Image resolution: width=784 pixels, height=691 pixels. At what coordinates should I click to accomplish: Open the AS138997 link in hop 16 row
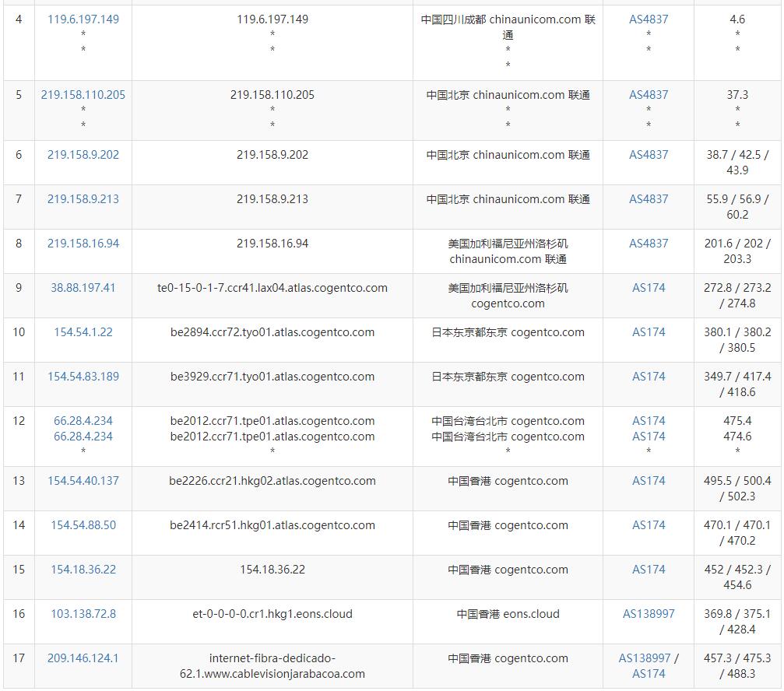click(649, 614)
